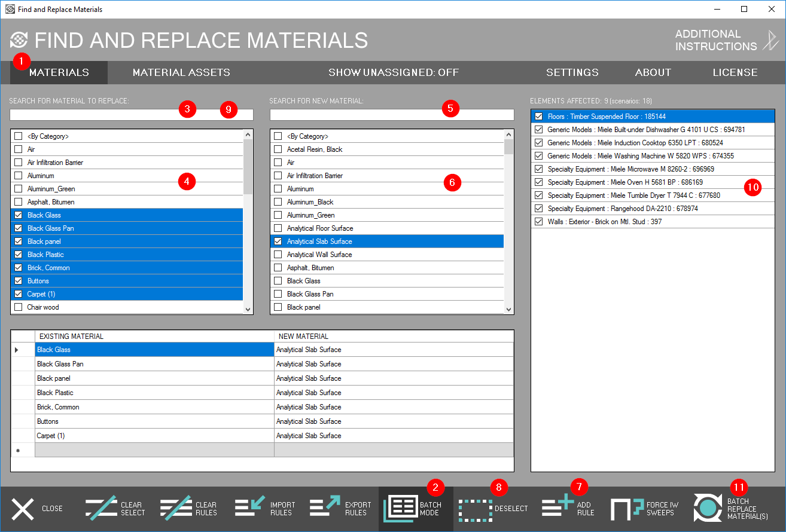This screenshot has height=532, width=786.
Task: Toggle the Batch Mode icon
Action: pyautogui.click(x=400, y=509)
